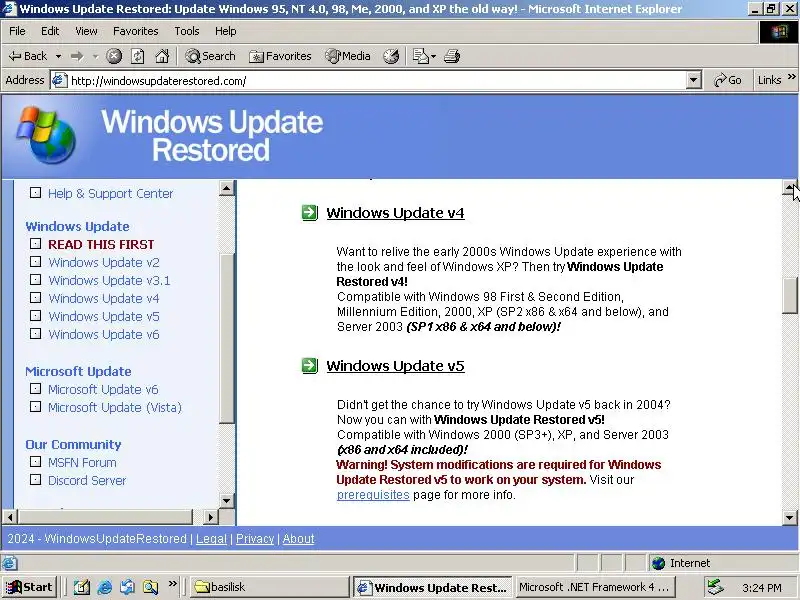The image size is (800, 600).
Task: Open the Privacy footer link
Action: [x=255, y=539]
